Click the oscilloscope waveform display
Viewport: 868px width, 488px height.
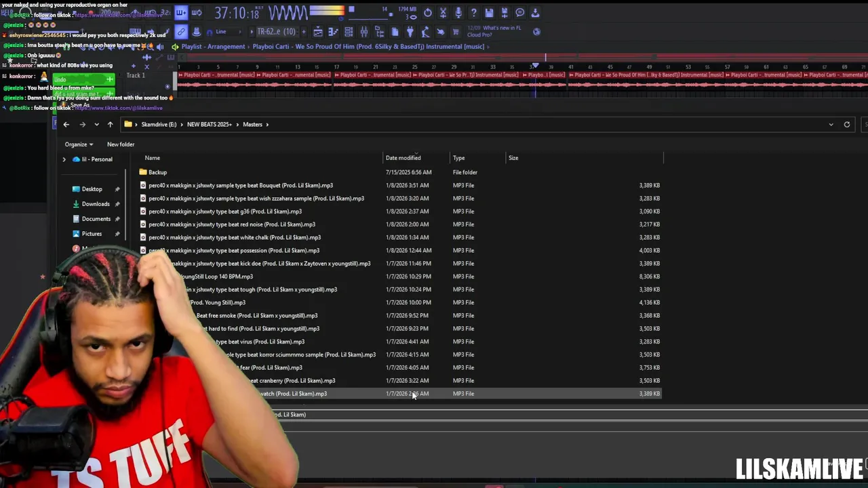[x=288, y=13]
